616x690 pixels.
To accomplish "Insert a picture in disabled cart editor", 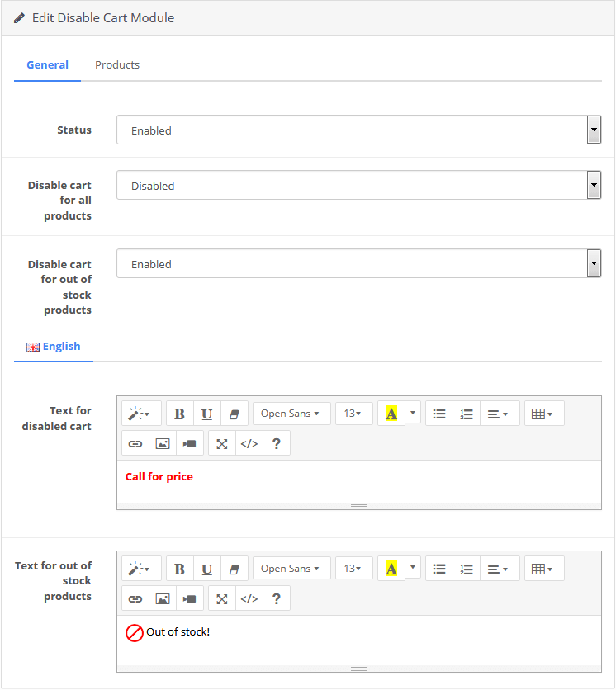I will [x=163, y=443].
